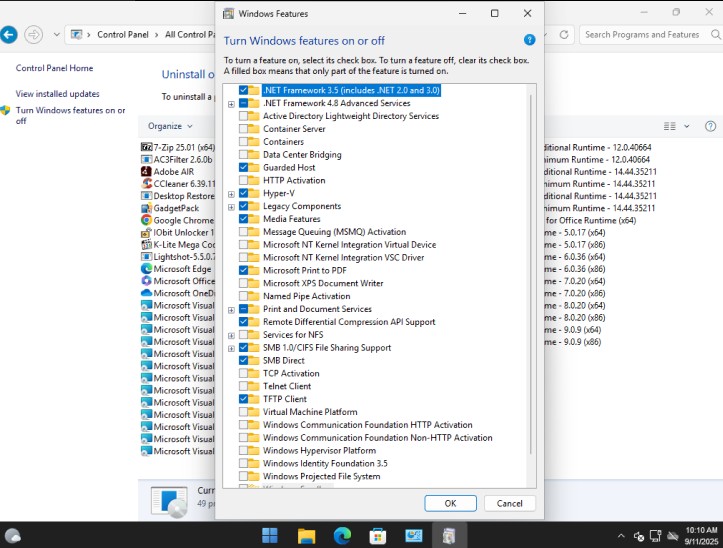Click the refresh button in address bar
The height and width of the screenshot is (548, 723).
pyautogui.click(x=563, y=35)
